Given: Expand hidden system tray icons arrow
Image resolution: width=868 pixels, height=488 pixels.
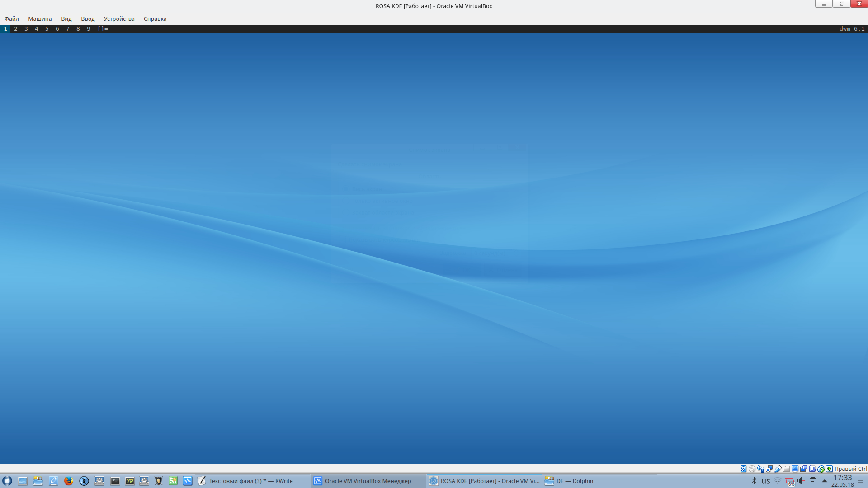Looking at the screenshot, I should [x=825, y=481].
